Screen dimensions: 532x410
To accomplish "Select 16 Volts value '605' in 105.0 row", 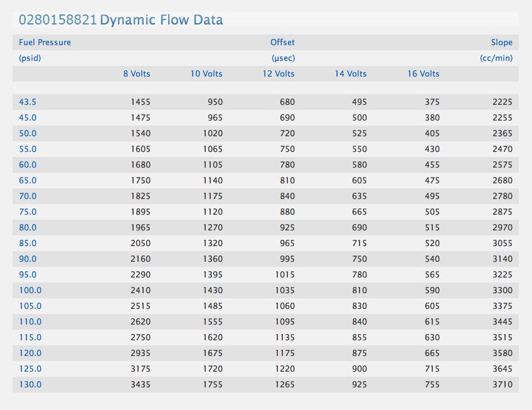I will 432,306.
